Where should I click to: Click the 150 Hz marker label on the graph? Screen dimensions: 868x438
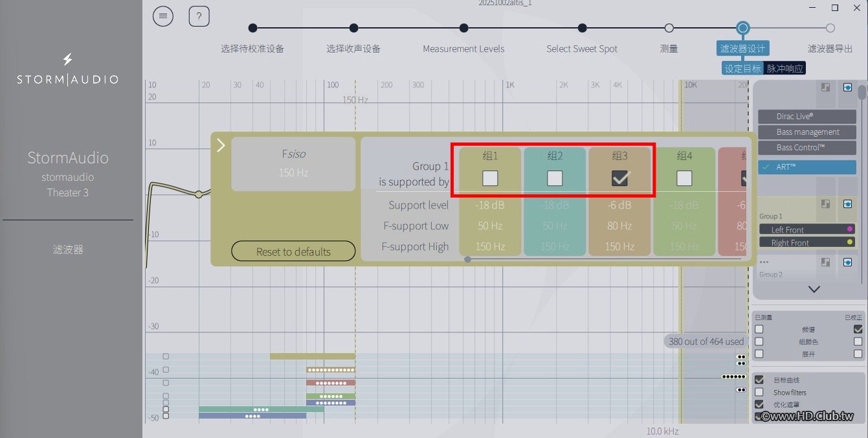coord(355,100)
